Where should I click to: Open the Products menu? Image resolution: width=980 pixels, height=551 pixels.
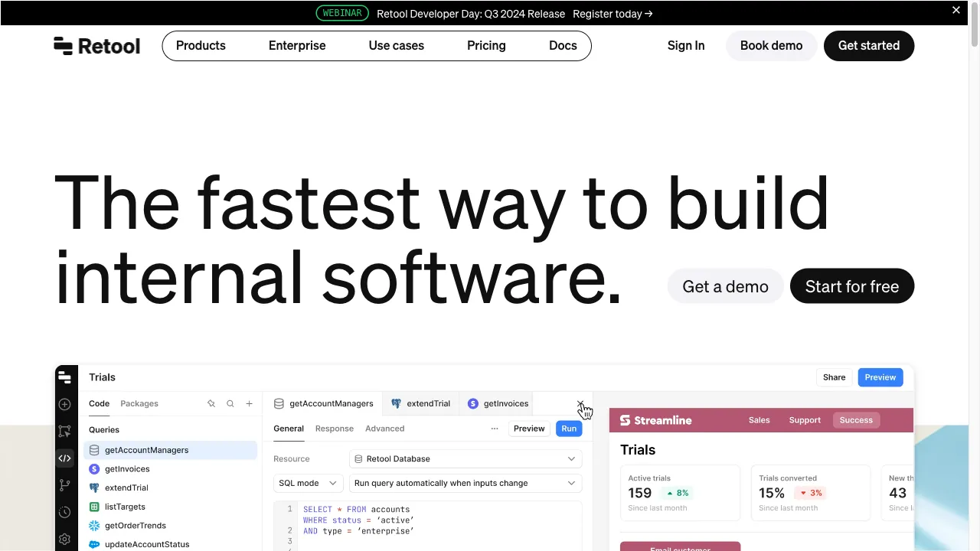click(x=201, y=46)
